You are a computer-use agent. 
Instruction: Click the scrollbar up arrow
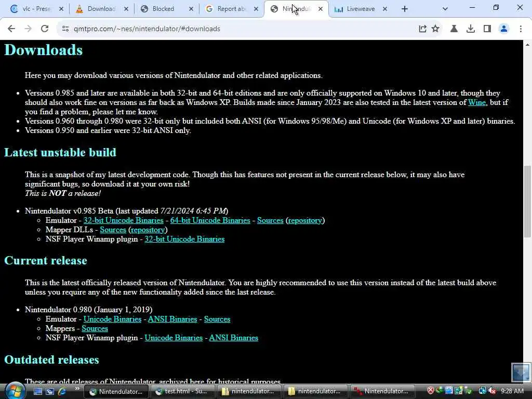(527, 45)
